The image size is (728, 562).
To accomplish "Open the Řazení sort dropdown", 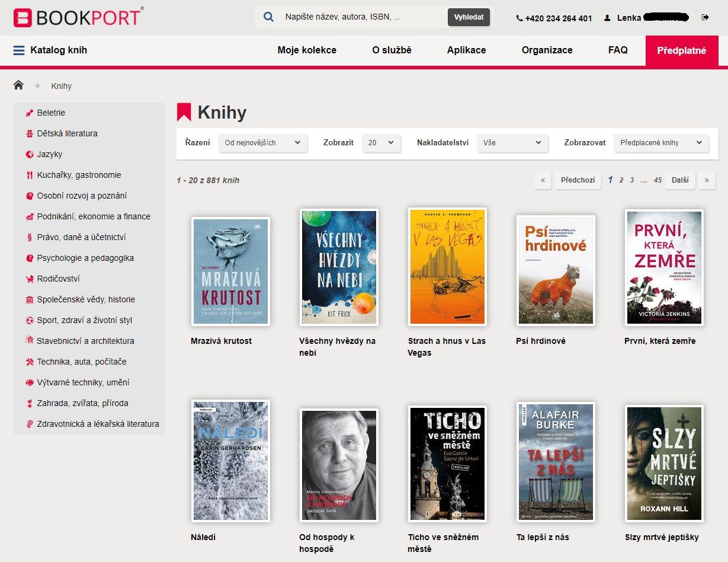I will (x=262, y=143).
